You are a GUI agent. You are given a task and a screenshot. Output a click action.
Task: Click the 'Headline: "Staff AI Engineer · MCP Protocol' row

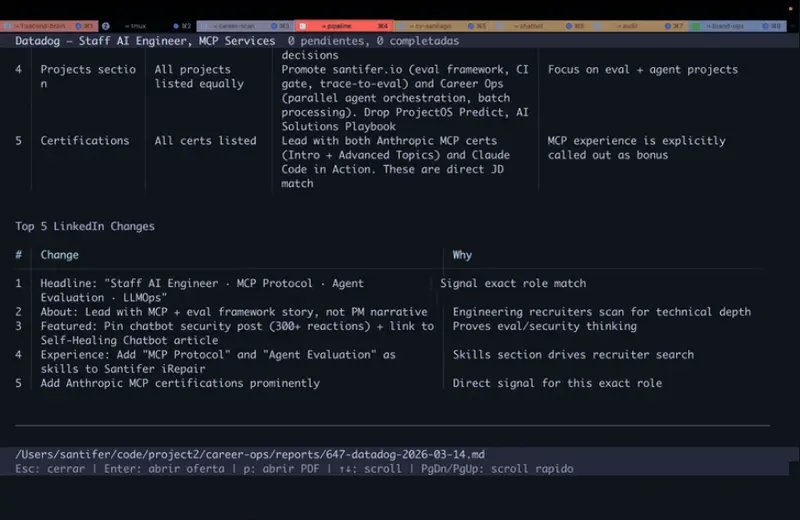pos(202,290)
